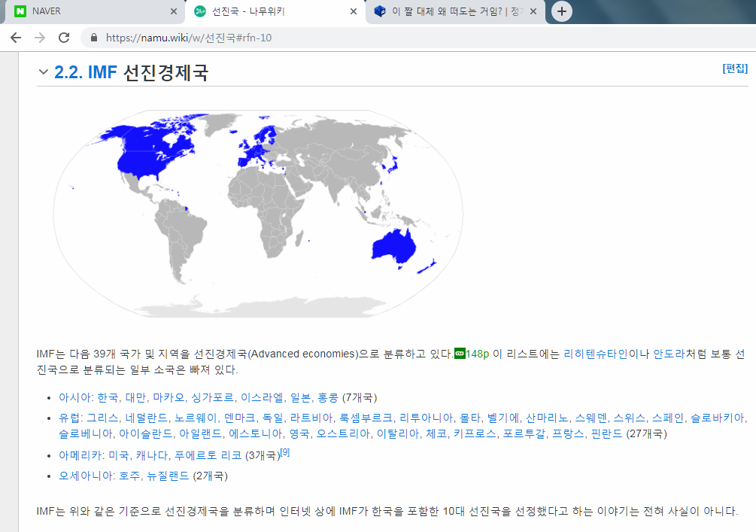Open a new tab with plus button

[561, 11]
